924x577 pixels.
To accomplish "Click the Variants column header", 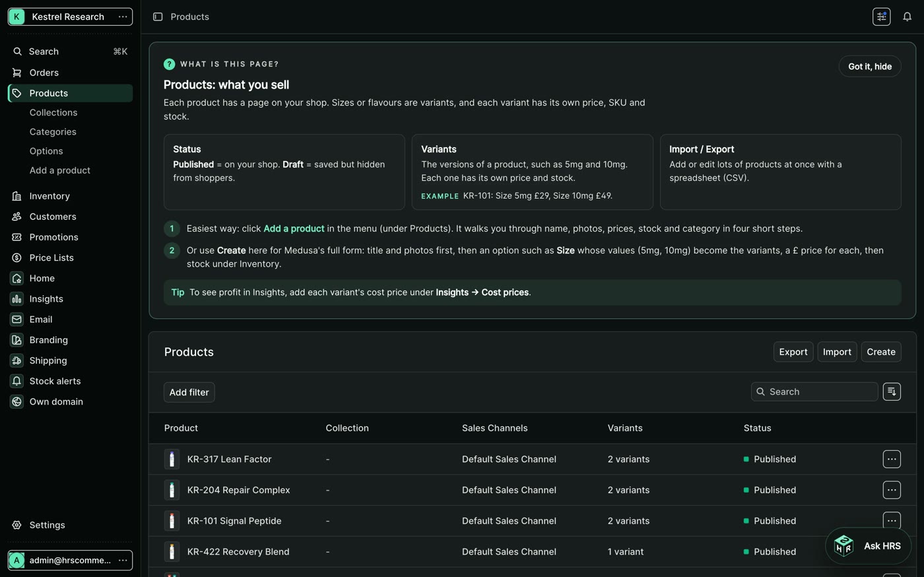I will [x=625, y=428].
